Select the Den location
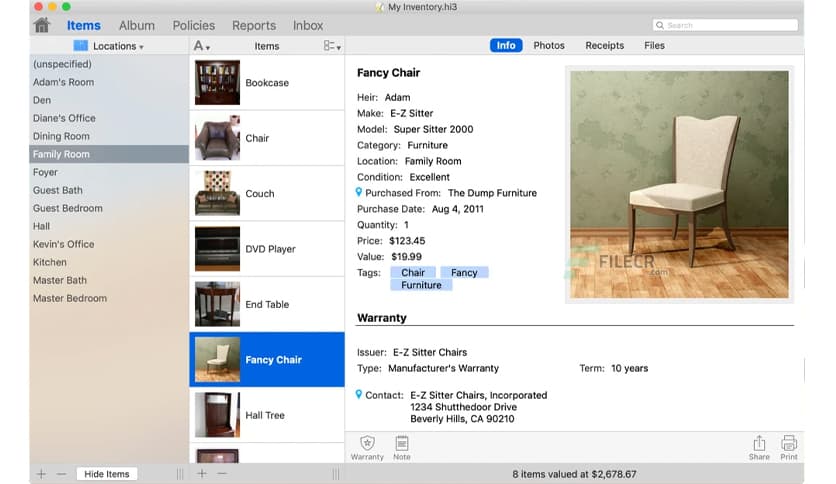The image size is (836, 484). pos(109,100)
